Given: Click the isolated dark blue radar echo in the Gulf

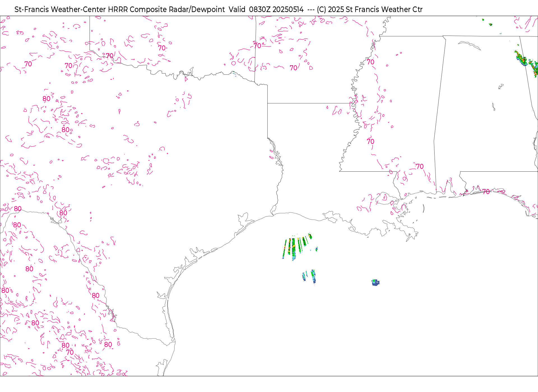Looking at the screenshot, I should click(375, 283).
